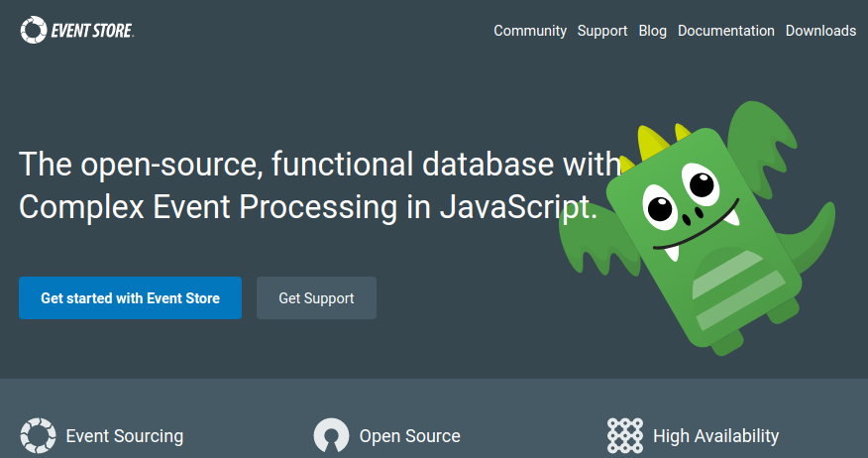The image size is (868, 458).
Task: Click the Event Sourcing ring icon
Action: pos(38,435)
